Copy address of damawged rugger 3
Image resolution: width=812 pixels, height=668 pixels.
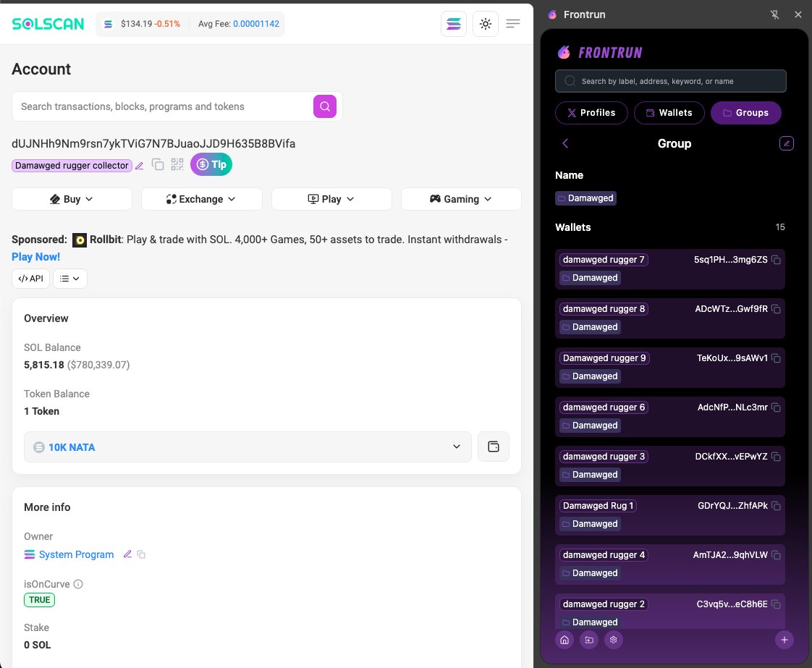(776, 457)
